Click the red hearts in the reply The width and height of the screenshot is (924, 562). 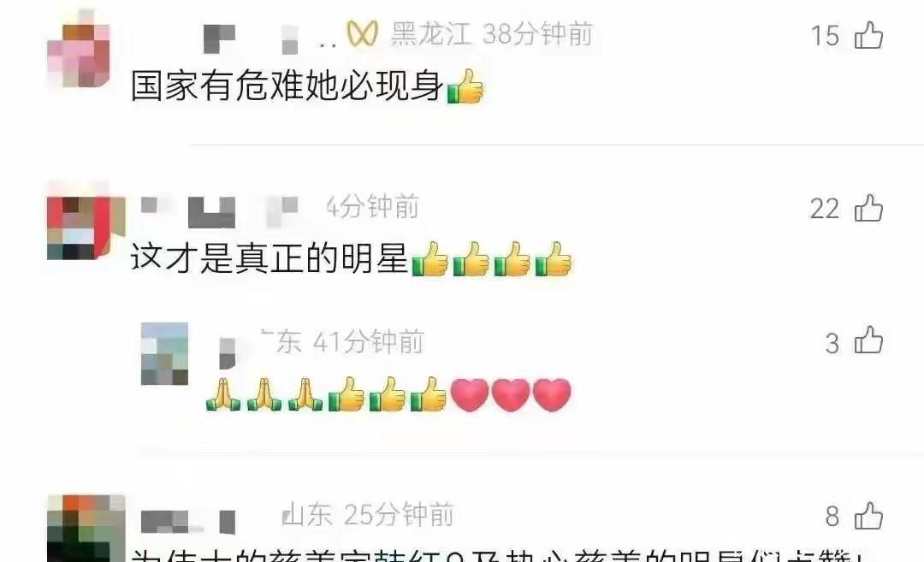pos(510,394)
